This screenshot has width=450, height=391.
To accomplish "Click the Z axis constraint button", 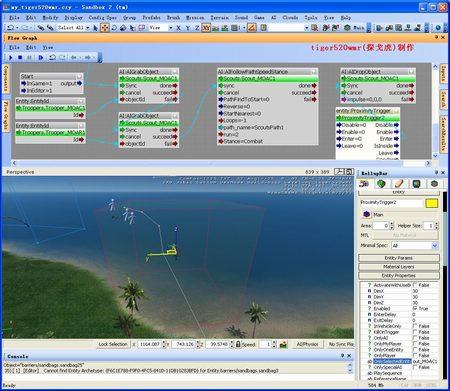I will point(197,28).
